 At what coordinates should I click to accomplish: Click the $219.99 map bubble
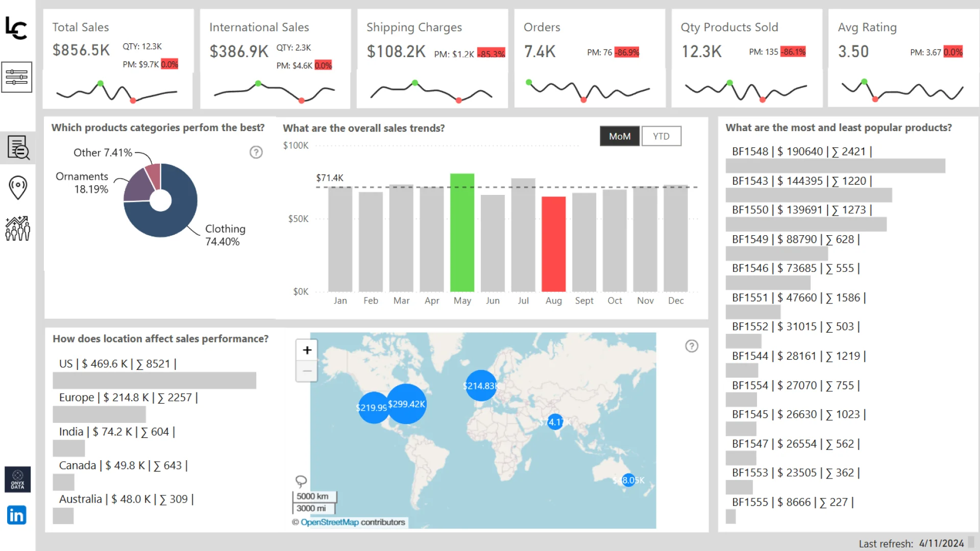[x=374, y=408]
